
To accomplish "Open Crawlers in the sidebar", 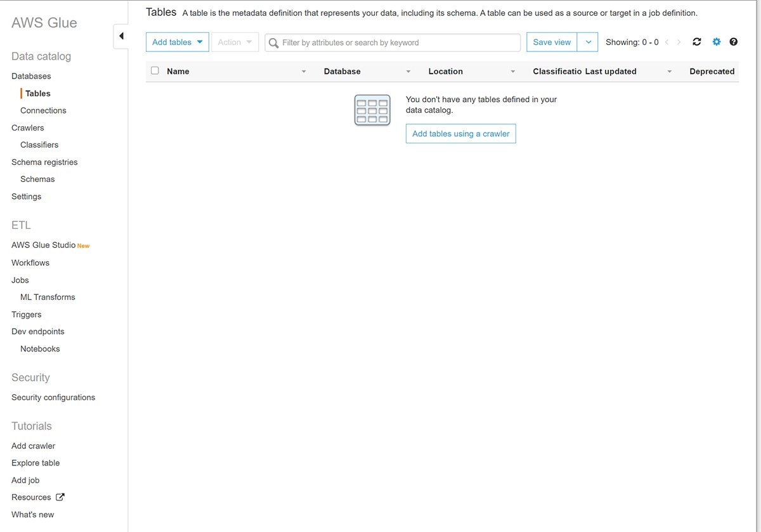I will [x=28, y=127].
